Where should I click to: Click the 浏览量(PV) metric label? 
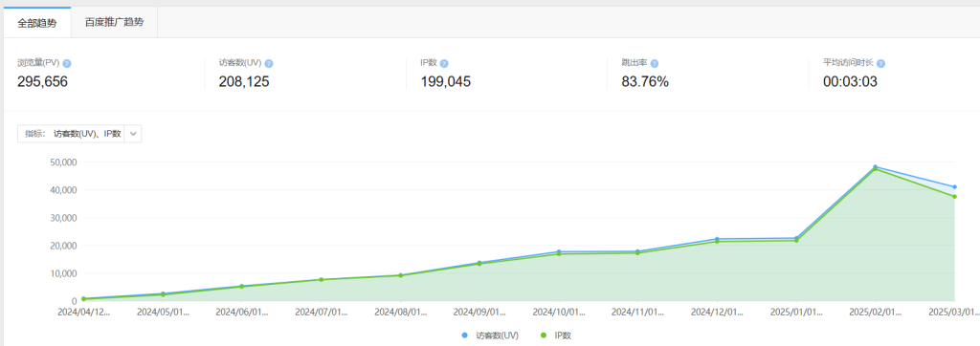pos(38,64)
